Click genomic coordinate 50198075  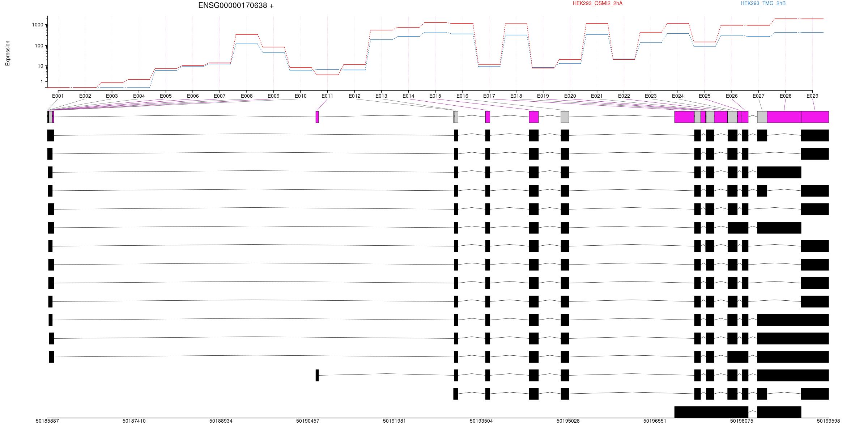tap(742, 421)
